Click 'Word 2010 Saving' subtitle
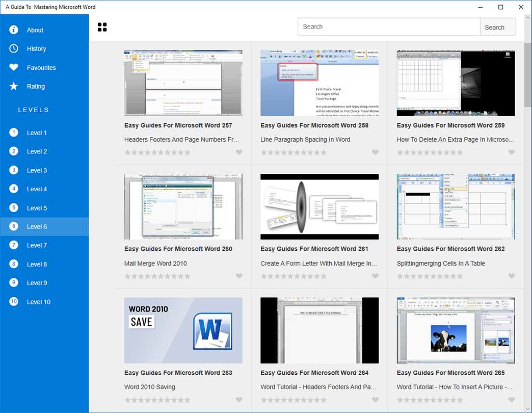Image resolution: width=532 pixels, height=413 pixels. [150, 387]
